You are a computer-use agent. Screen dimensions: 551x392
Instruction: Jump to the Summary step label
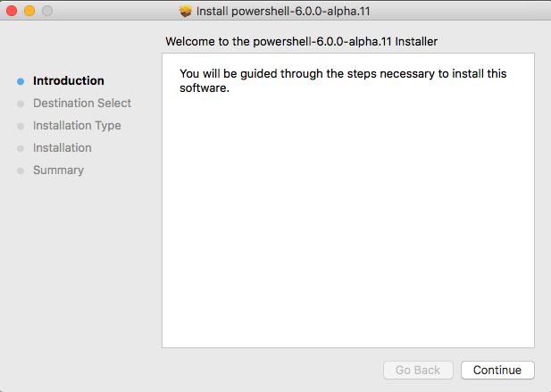(x=58, y=171)
